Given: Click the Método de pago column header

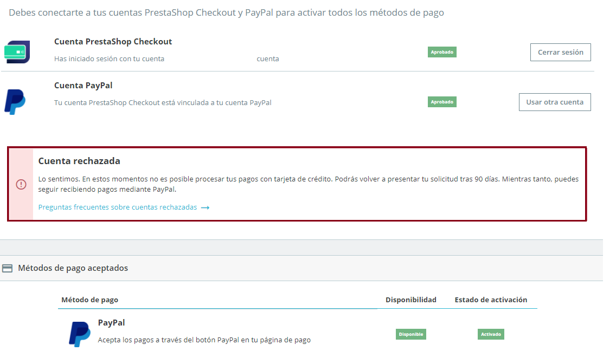Looking at the screenshot, I should [x=89, y=300].
